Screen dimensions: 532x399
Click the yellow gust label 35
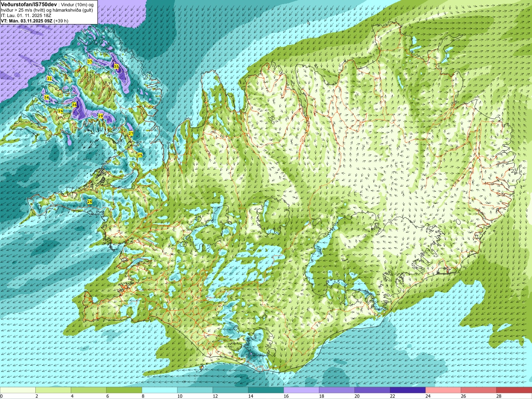(x=116, y=66)
